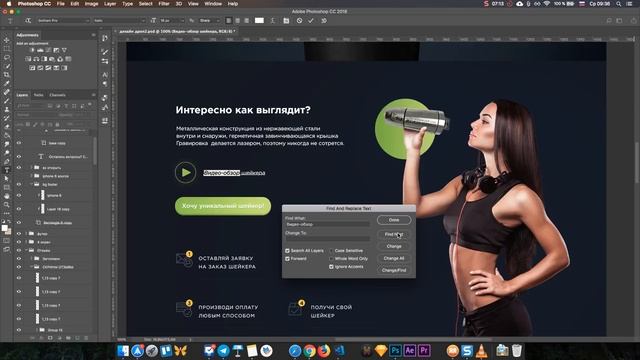640x360 pixels.
Task: Select the Zoom tool in toolbar
Action: coord(7,204)
